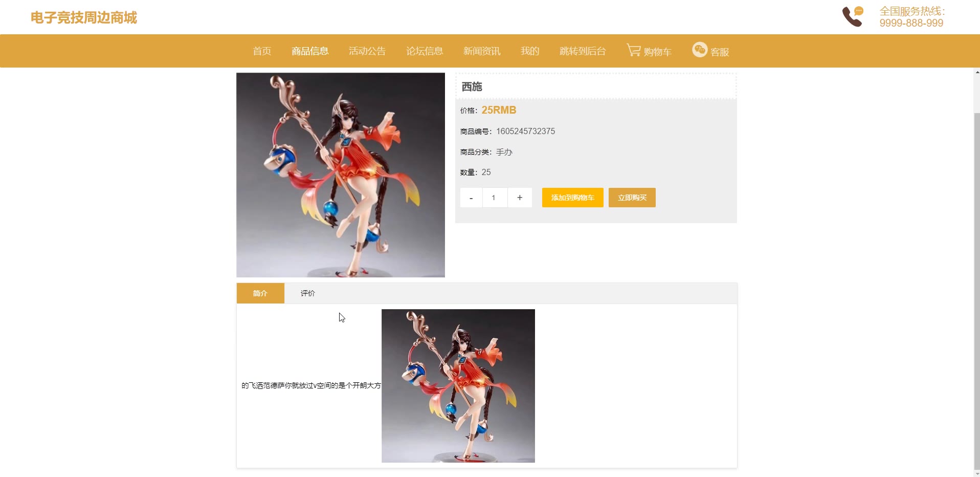Click the quantity input field

pyautogui.click(x=494, y=198)
